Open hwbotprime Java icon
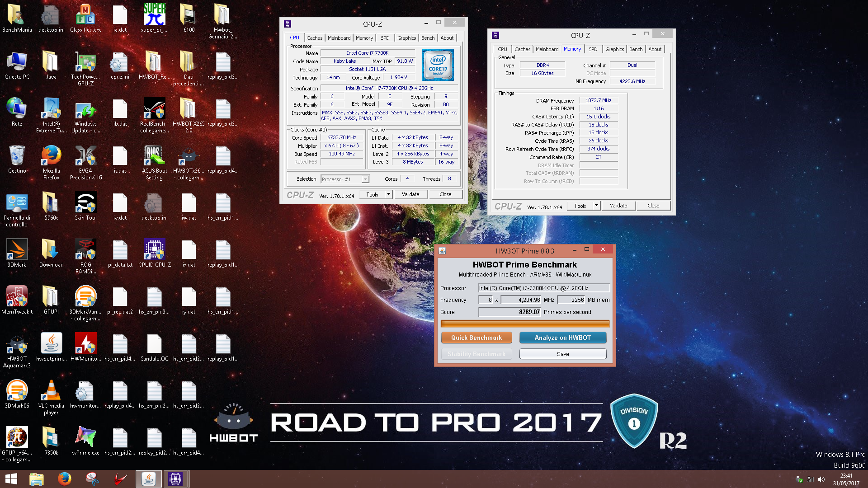 pyautogui.click(x=51, y=347)
